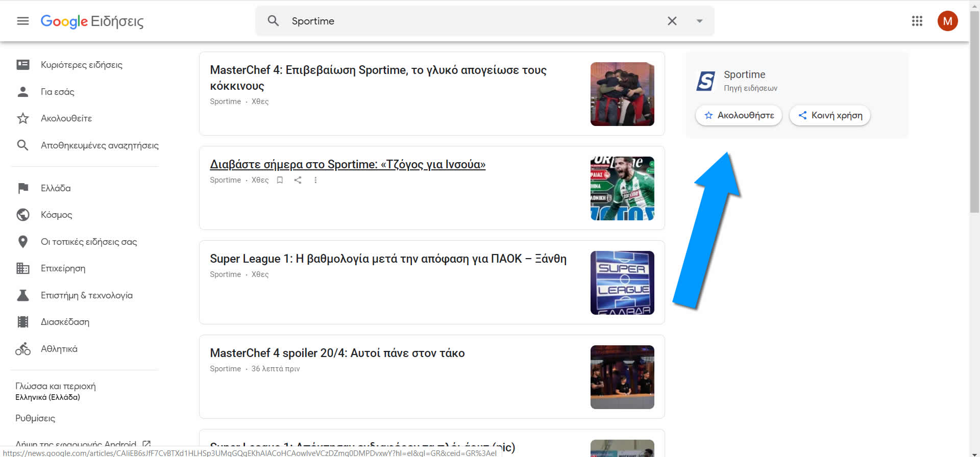Open Ακολουθείτε star item in sidebar
The width and height of the screenshot is (980, 457).
[66, 118]
